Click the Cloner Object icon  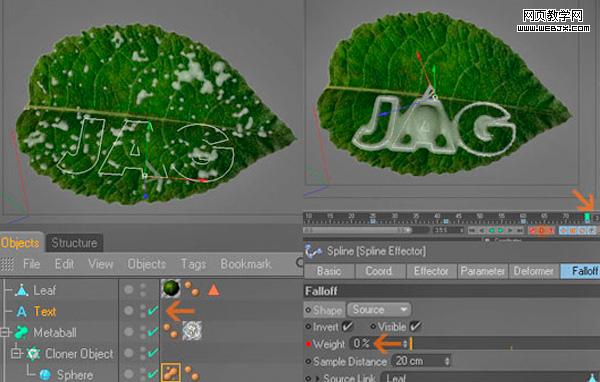33,353
